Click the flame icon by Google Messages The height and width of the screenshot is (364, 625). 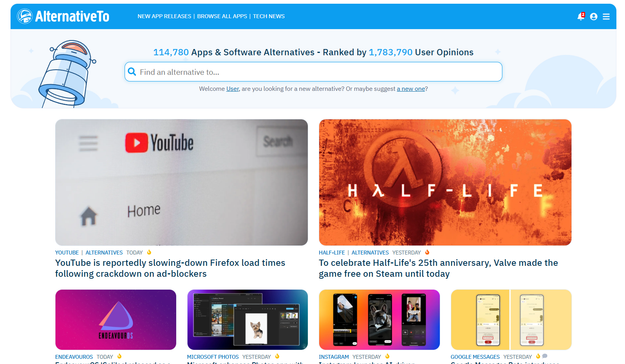pyautogui.click(x=538, y=356)
